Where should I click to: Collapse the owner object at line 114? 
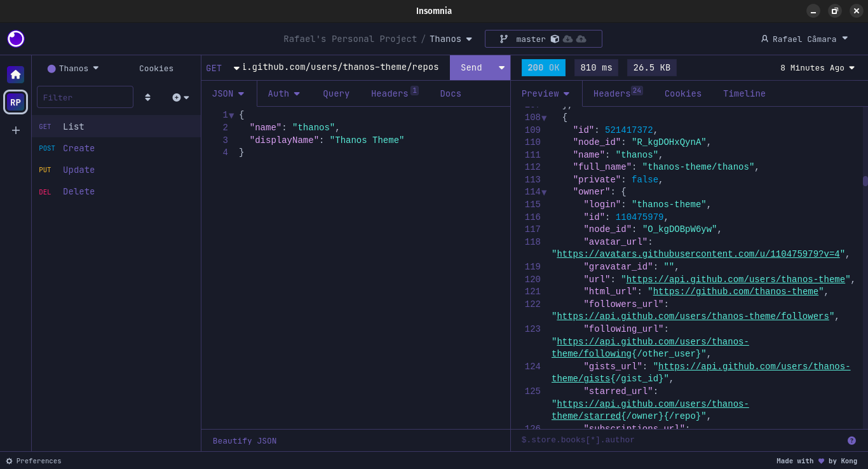pos(544,192)
